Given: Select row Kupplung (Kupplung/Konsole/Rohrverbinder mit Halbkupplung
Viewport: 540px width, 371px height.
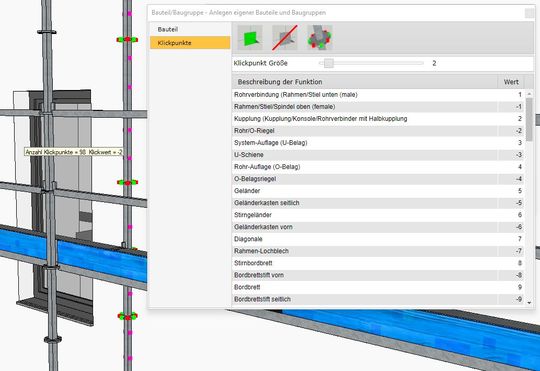Looking at the screenshot, I should point(378,118).
